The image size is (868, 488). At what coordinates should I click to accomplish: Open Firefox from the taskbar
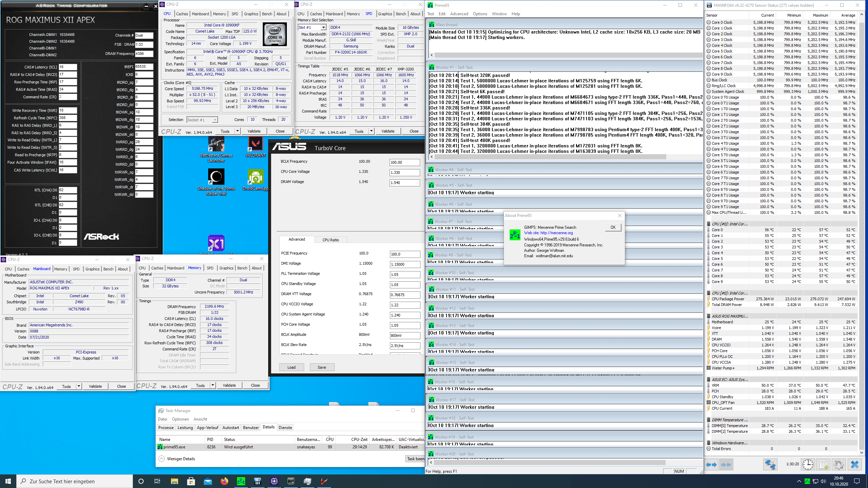tap(224, 481)
